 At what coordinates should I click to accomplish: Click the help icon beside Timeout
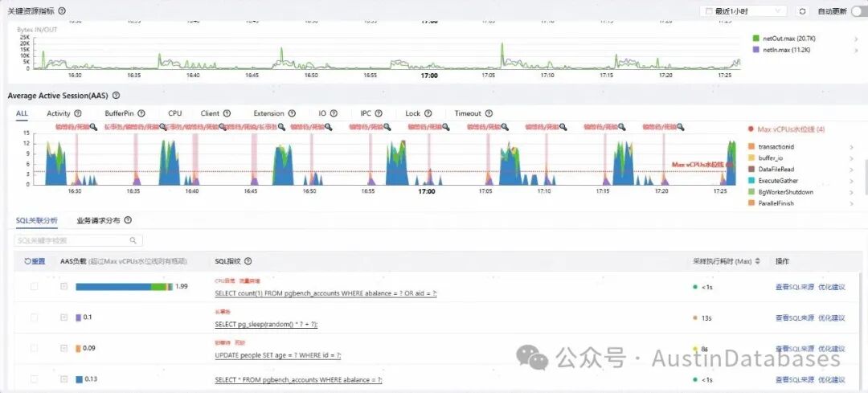point(489,113)
